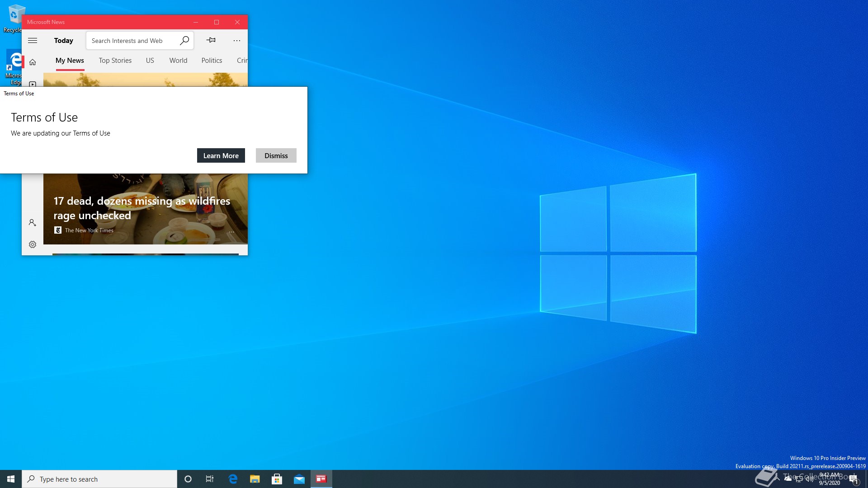Open the Politics tab
868x488 pixels.
(212, 61)
